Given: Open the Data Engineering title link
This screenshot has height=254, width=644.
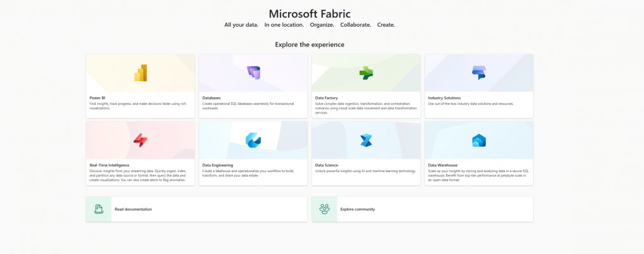Looking at the screenshot, I should pyautogui.click(x=218, y=165).
